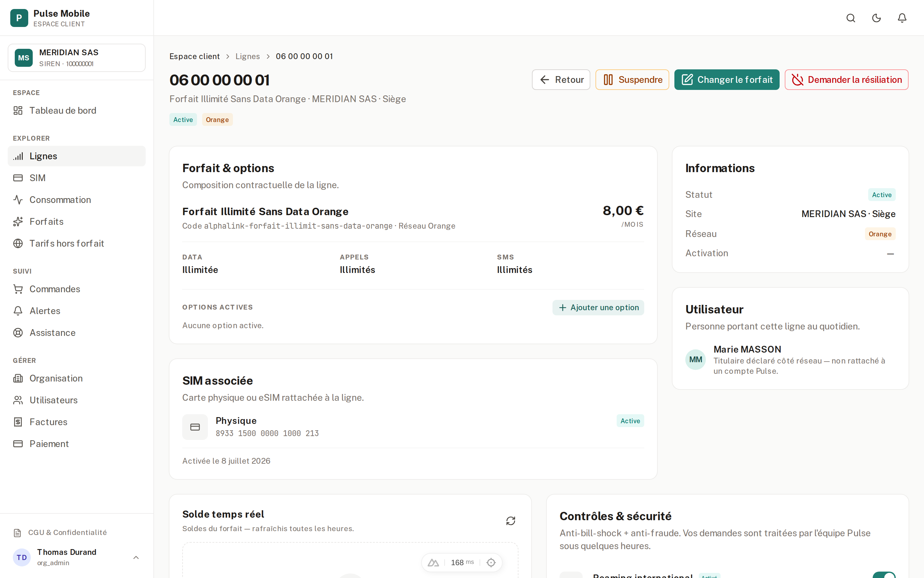The width and height of the screenshot is (924, 578).
Task: Click the Paiement card icon
Action: [18, 443]
